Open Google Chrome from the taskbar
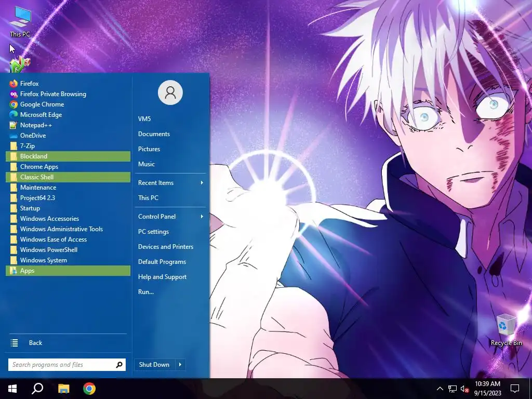The height and width of the screenshot is (399, 532). (x=89, y=389)
